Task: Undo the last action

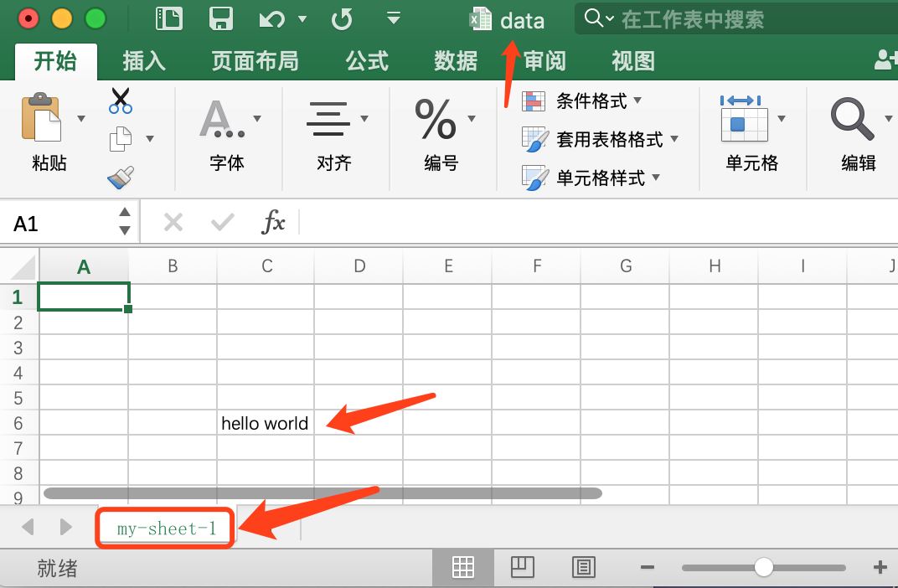Action: (x=272, y=19)
